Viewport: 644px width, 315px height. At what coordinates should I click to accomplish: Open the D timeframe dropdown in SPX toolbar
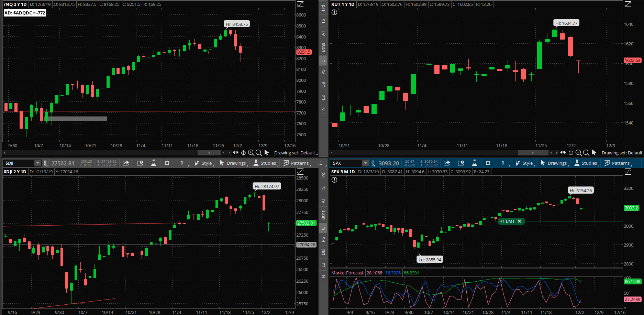point(503,163)
